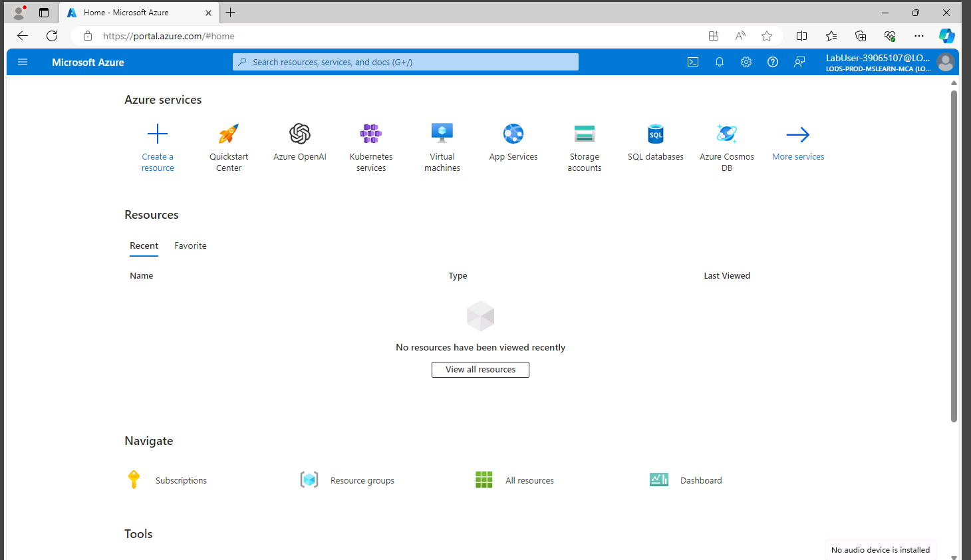Open Cloud Shell from Azure header
Image resolution: width=971 pixels, height=560 pixels.
[693, 62]
